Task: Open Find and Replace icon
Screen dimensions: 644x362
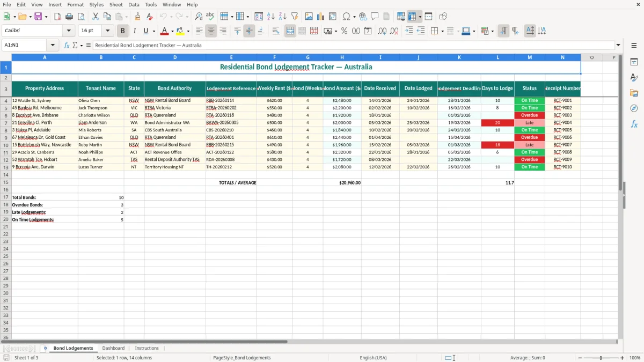Action: pos(199,17)
